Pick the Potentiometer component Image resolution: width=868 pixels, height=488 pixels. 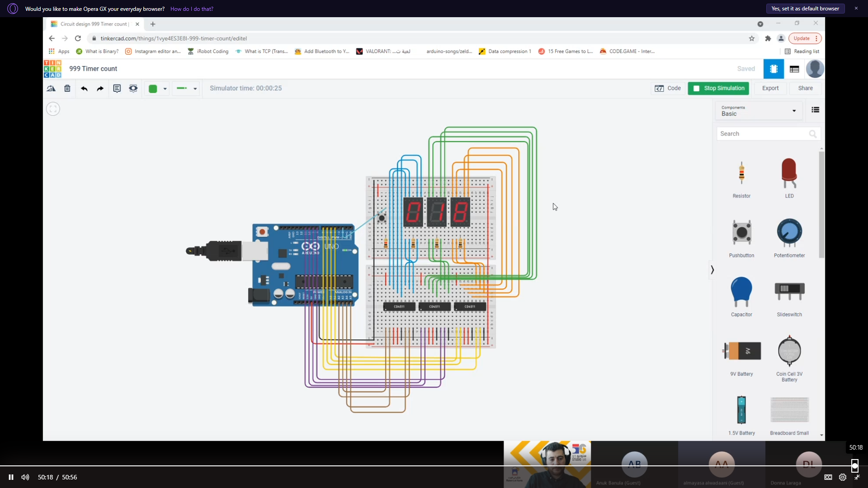(789, 238)
